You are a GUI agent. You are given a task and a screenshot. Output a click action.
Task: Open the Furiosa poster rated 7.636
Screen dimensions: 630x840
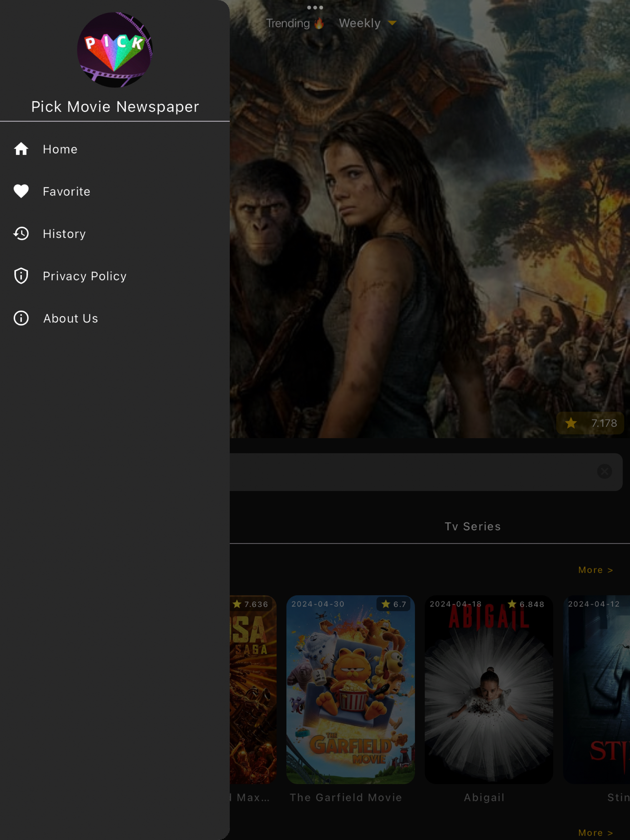point(253,689)
